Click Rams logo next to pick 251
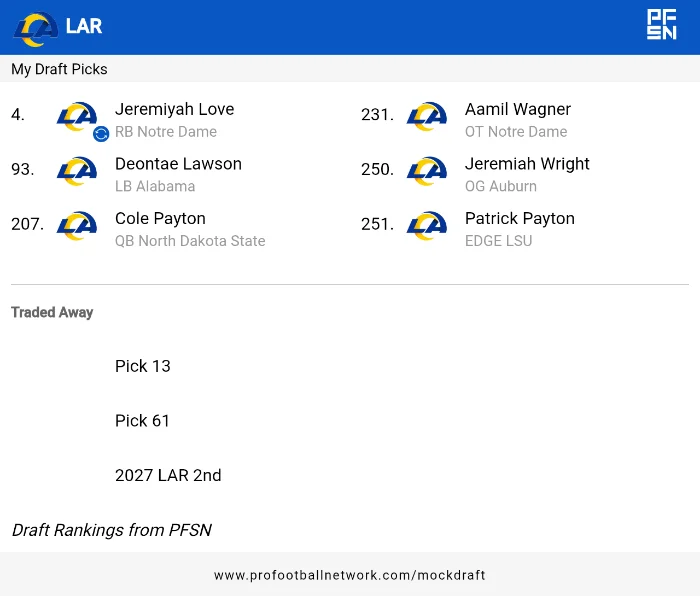The width and height of the screenshot is (700, 596). pos(427,226)
